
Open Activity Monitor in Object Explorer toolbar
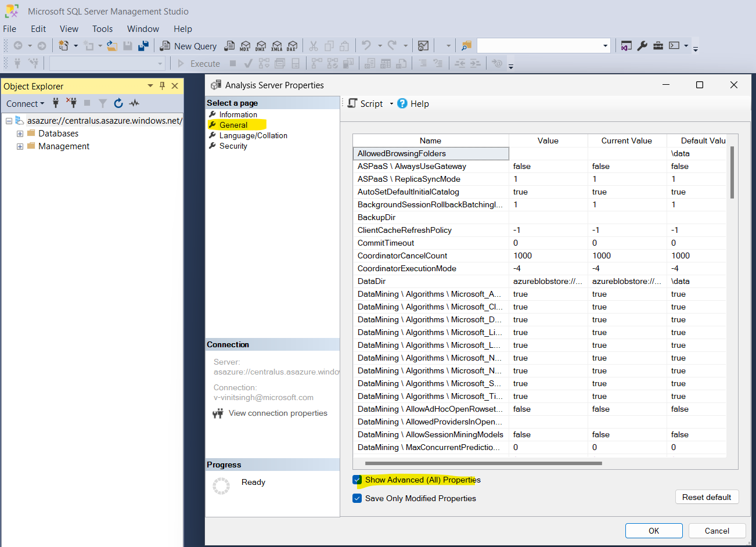pos(134,103)
